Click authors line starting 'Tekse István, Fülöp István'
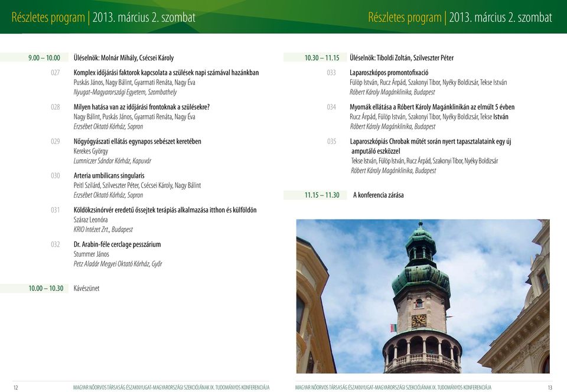Viewport: 567px width, 392px height. click(425, 161)
